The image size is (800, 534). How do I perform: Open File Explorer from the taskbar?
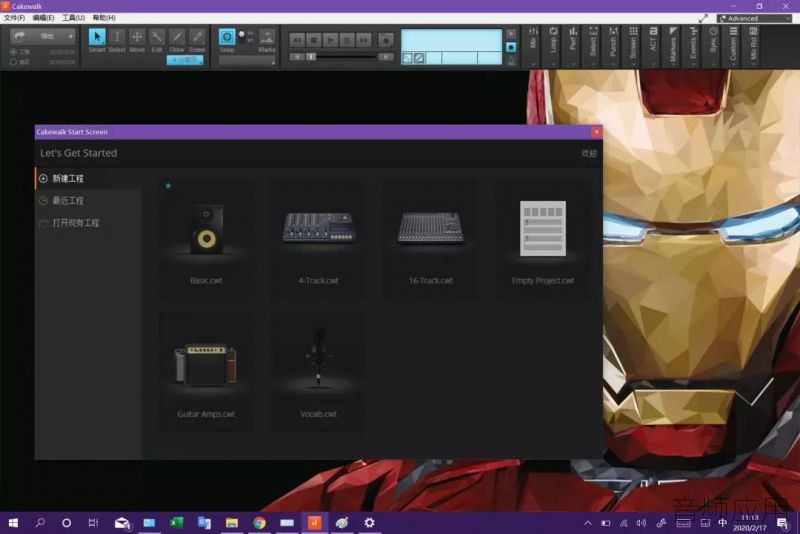pos(232,523)
